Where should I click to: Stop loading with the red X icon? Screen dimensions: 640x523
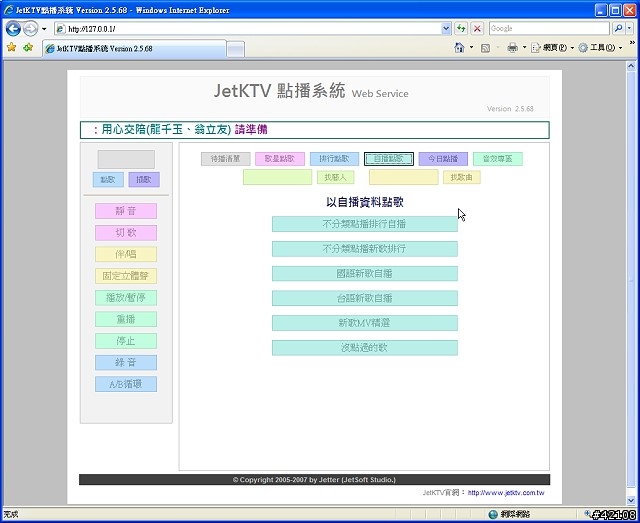(x=477, y=29)
